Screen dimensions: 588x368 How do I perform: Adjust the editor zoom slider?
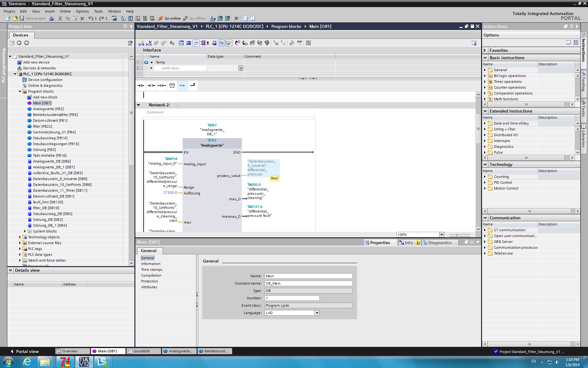point(457,235)
